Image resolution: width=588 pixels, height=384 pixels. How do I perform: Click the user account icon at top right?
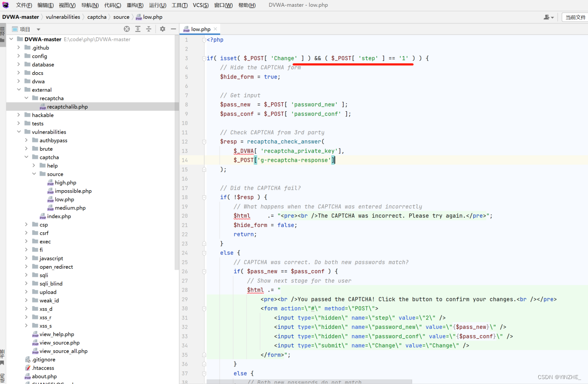(549, 17)
